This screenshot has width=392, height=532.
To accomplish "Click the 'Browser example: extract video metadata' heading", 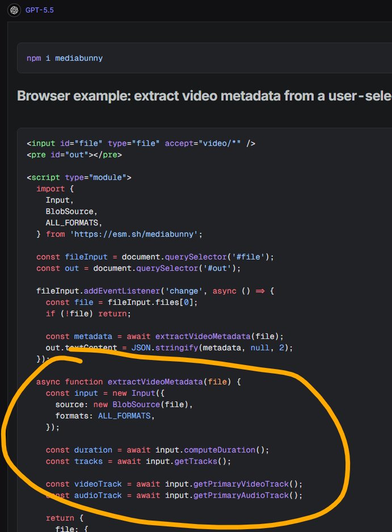I will pyautogui.click(x=204, y=96).
